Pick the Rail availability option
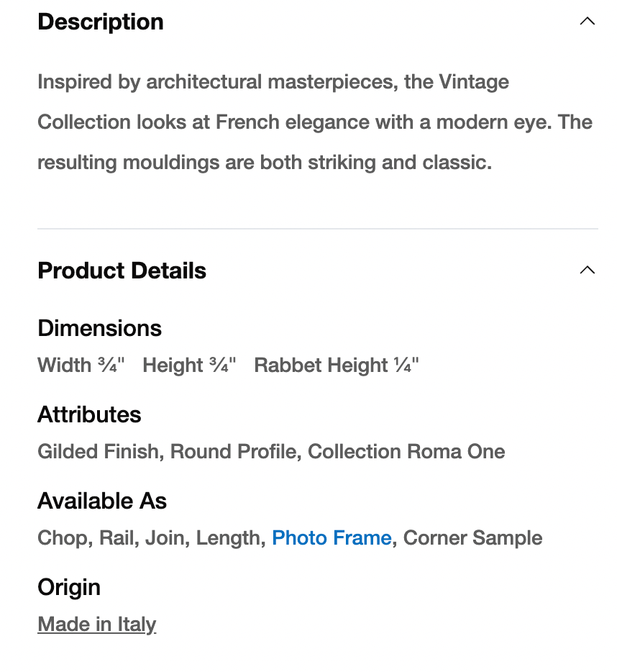The width and height of the screenshot is (617, 672). point(116,537)
